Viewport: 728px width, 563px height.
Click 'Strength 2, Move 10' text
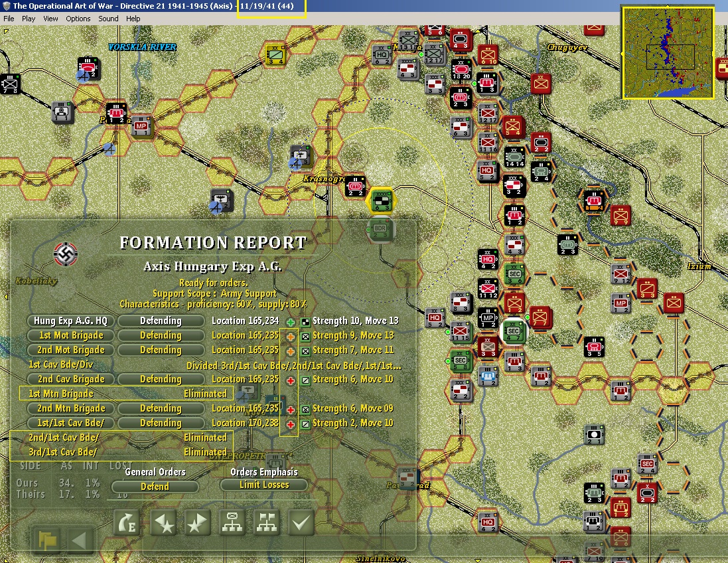click(352, 423)
